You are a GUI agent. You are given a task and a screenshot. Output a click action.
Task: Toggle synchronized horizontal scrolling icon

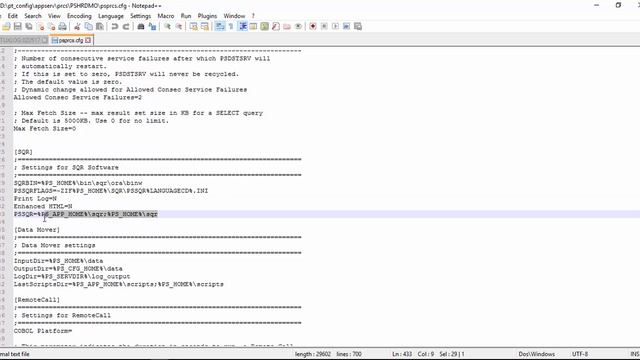click(205, 27)
